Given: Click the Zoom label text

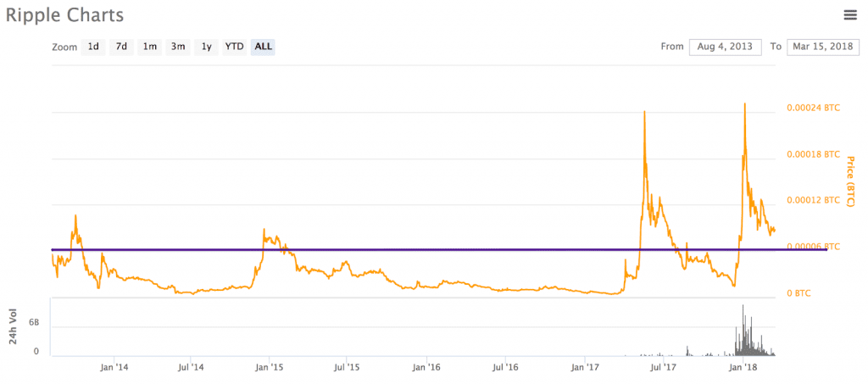Looking at the screenshot, I should [x=64, y=47].
